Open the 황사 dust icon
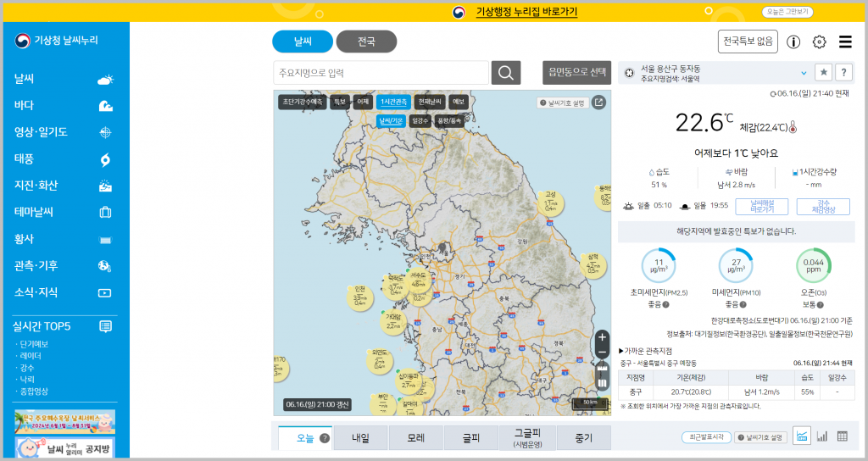Screen dimensions: 868x461 105,240
